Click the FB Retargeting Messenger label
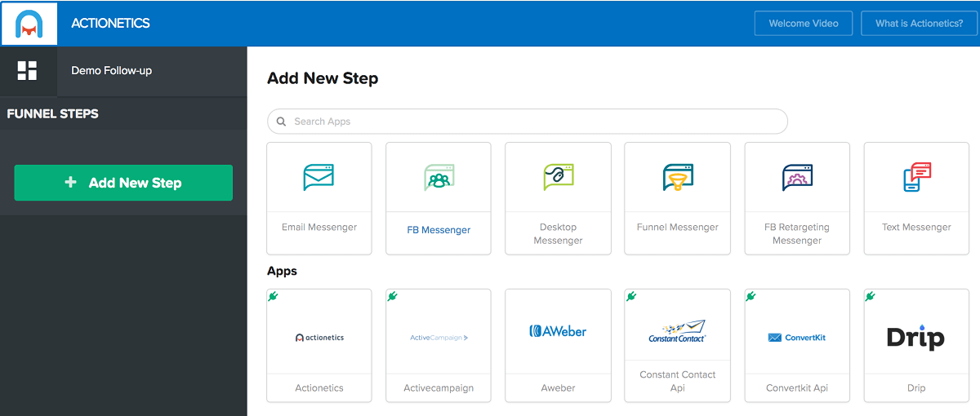Image resolution: width=980 pixels, height=416 pixels. 797,233
